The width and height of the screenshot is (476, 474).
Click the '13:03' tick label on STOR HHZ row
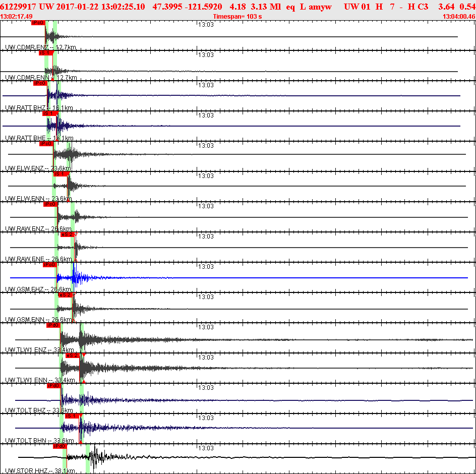tap(206, 448)
